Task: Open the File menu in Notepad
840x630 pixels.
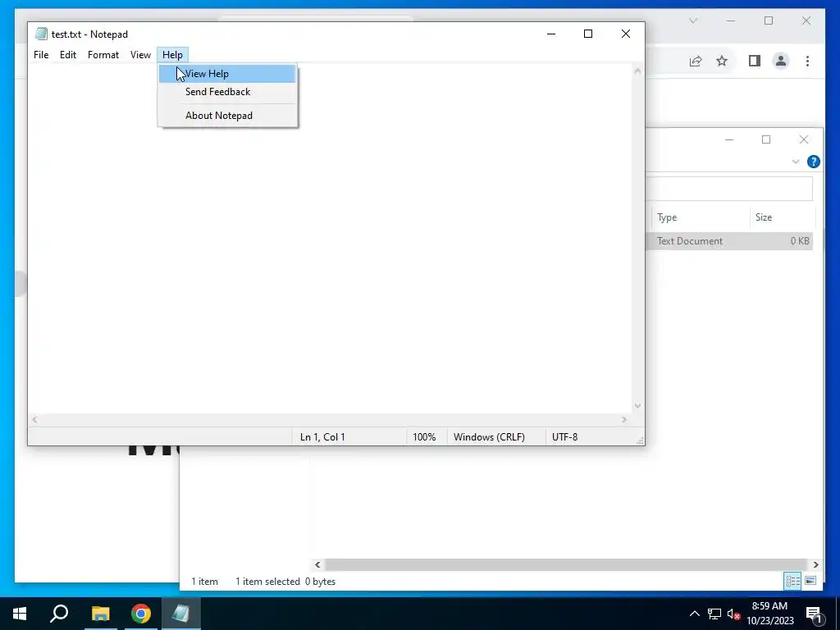Action: click(x=41, y=55)
